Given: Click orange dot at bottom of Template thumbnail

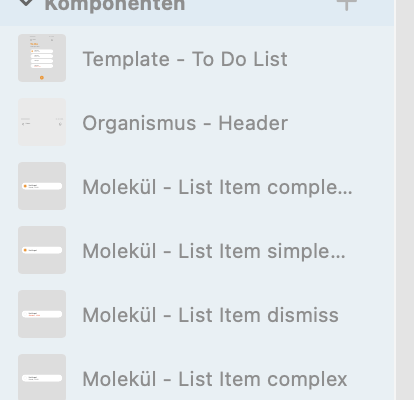Looking at the screenshot, I should pyautogui.click(x=42, y=77).
